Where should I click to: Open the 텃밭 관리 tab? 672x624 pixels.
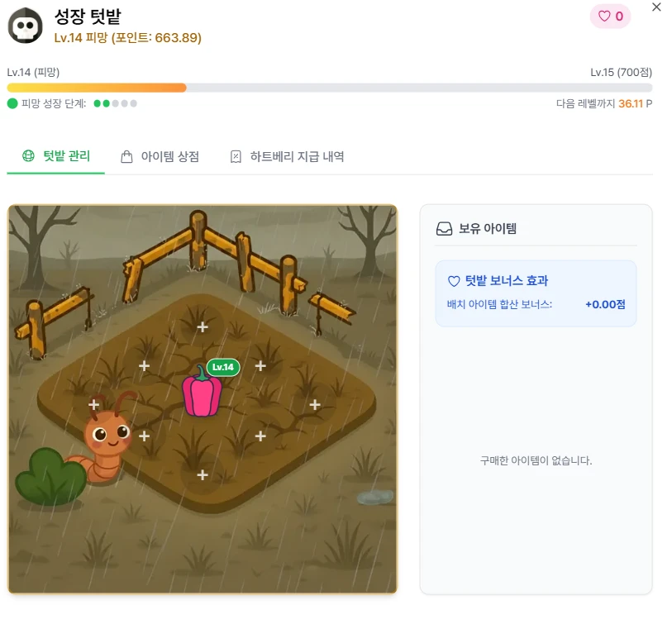tap(56, 156)
